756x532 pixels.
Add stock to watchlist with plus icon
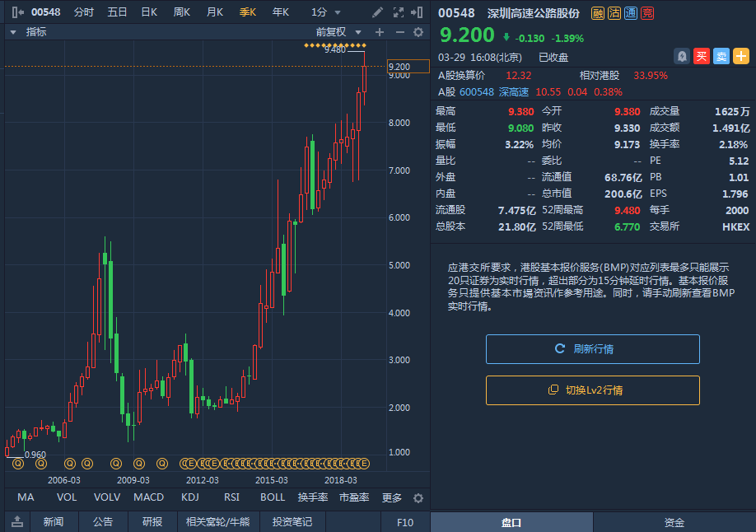[740, 56]
